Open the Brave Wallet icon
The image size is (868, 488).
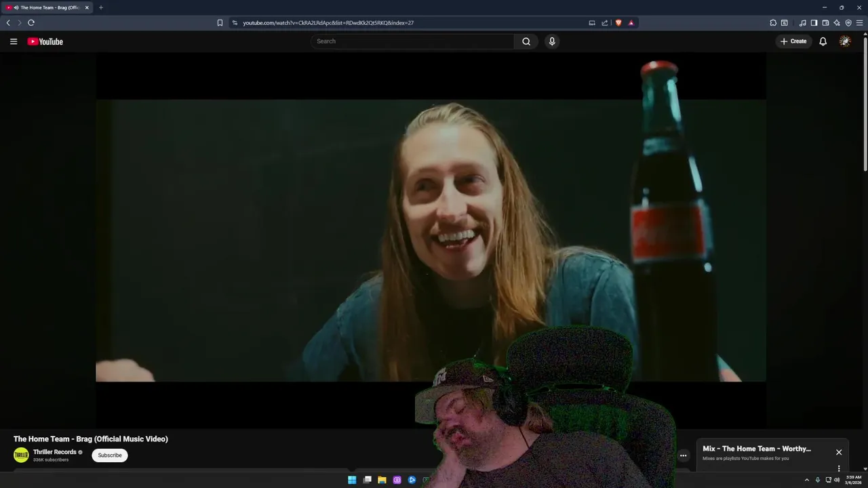(825, 22)
